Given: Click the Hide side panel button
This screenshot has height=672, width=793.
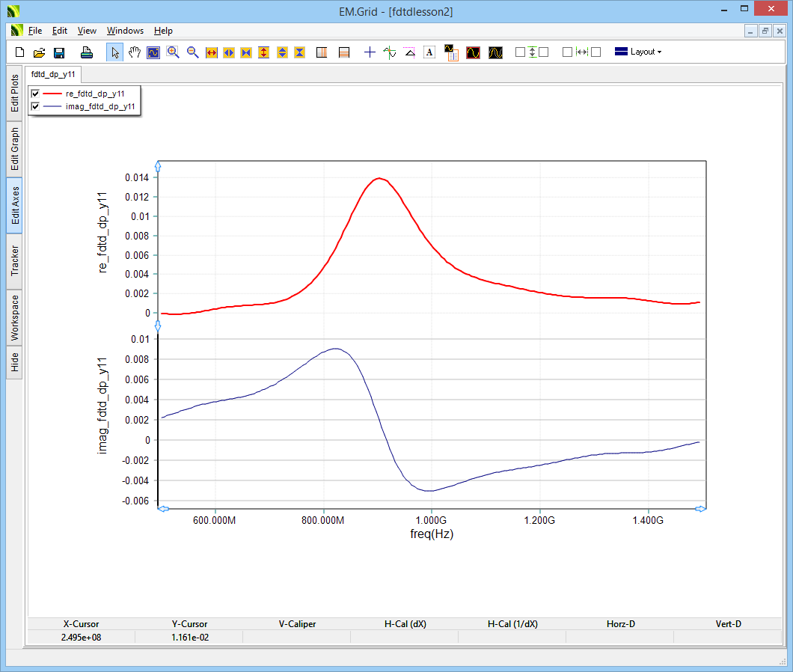Looking at the screenshot, I should [x=15, y=362].
